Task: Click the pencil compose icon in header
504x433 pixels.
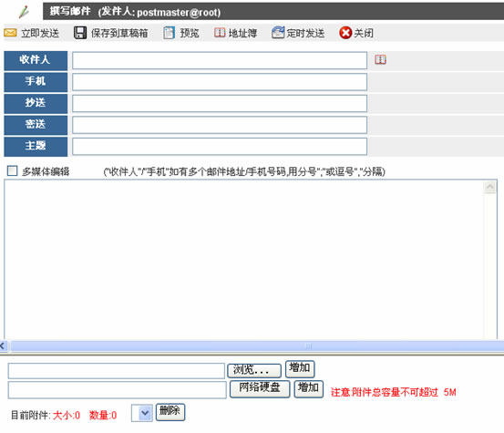Action: [24, 12]
